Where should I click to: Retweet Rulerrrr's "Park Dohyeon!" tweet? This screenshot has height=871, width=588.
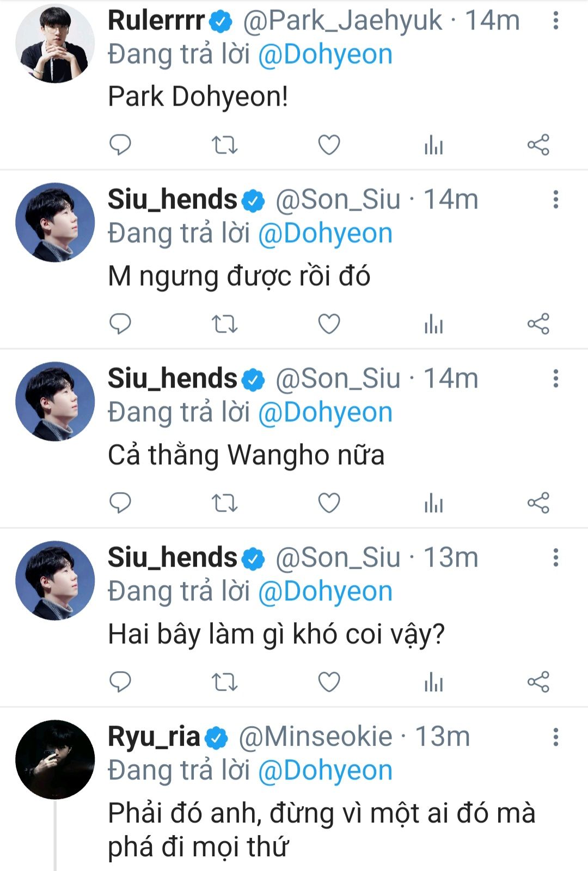tap(224, 145)
